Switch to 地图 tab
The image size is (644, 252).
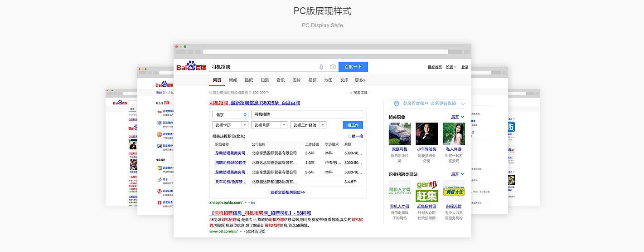[328, 80]
